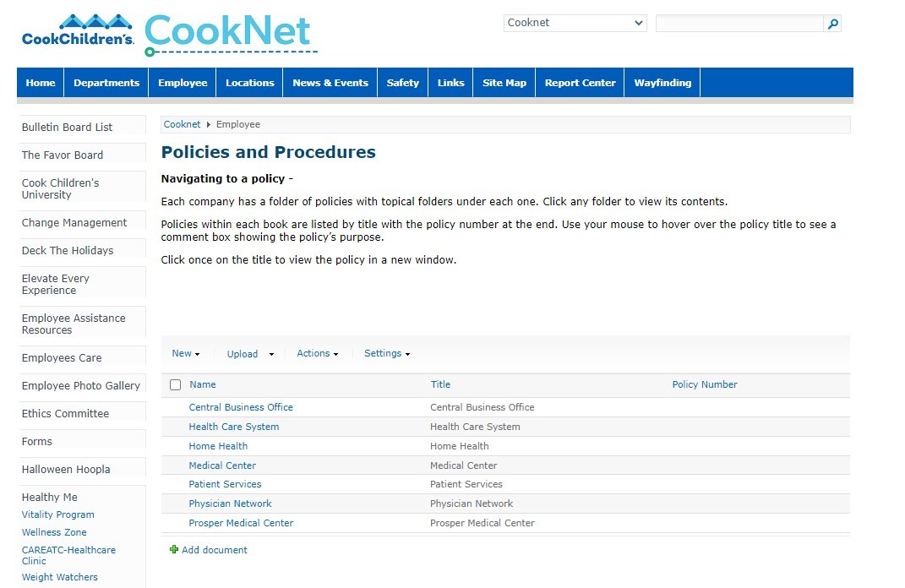Open the Home Health folder
Viewport: 905px width, 588px height.
tap(218, 446)
